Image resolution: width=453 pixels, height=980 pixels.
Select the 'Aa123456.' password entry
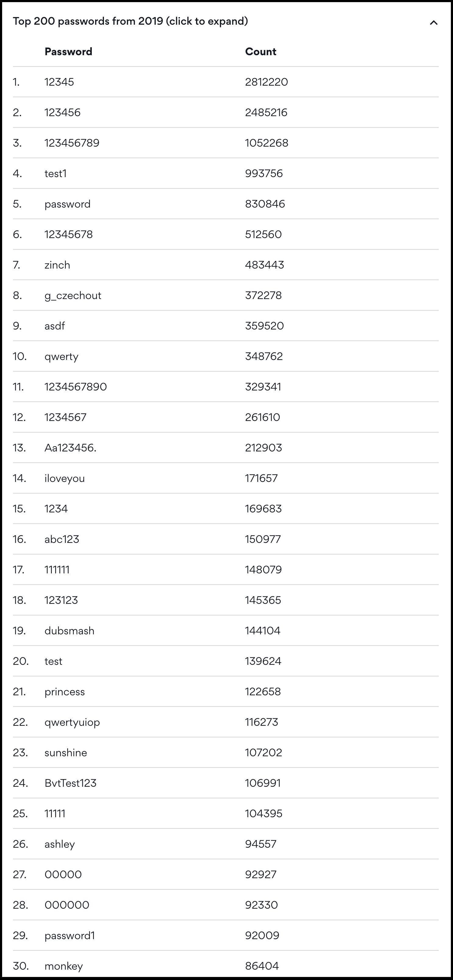coord(70,448)
